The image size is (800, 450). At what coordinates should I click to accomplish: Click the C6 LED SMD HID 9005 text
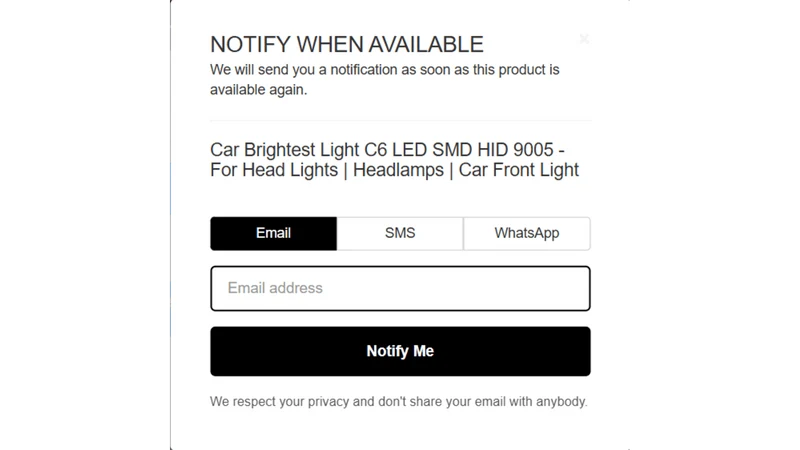tap(459, 150)
